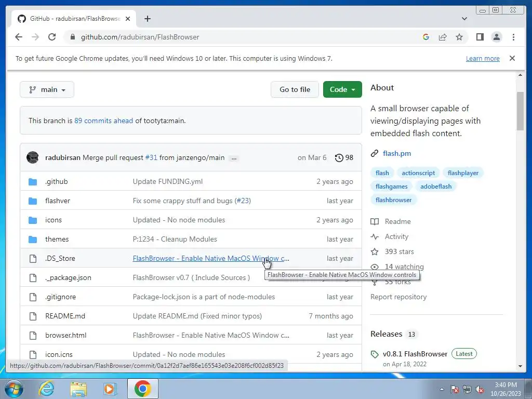Open Chrome profile avatar menu
Image resolution: width=532 pixels, height=399 pixels.
tap(496, 37)
